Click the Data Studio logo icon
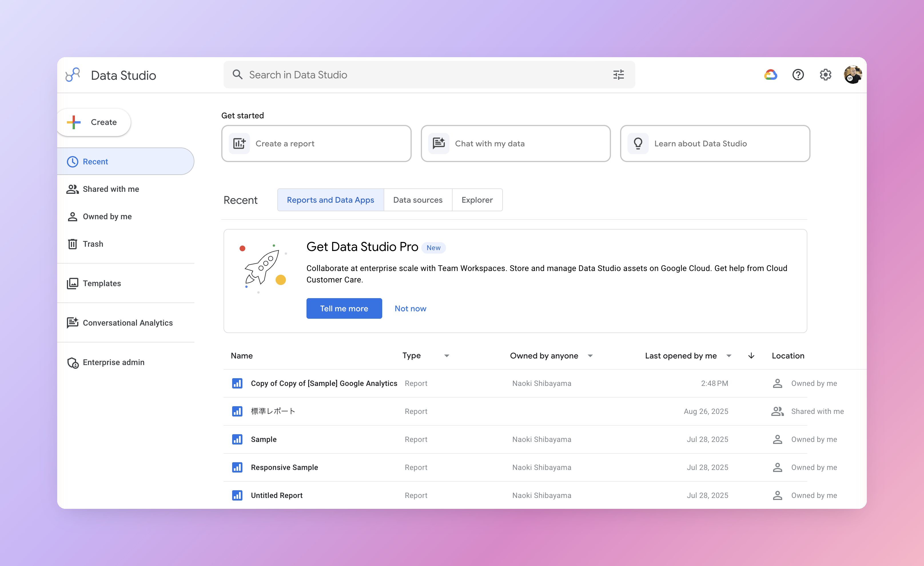 (x=73, y=75)
